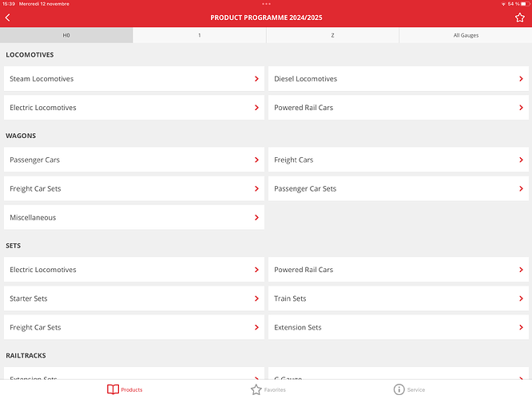The width and height of the screenshot is (532, 399).
Task: Open Extension Sets under Sets
Action: point(398,328)
